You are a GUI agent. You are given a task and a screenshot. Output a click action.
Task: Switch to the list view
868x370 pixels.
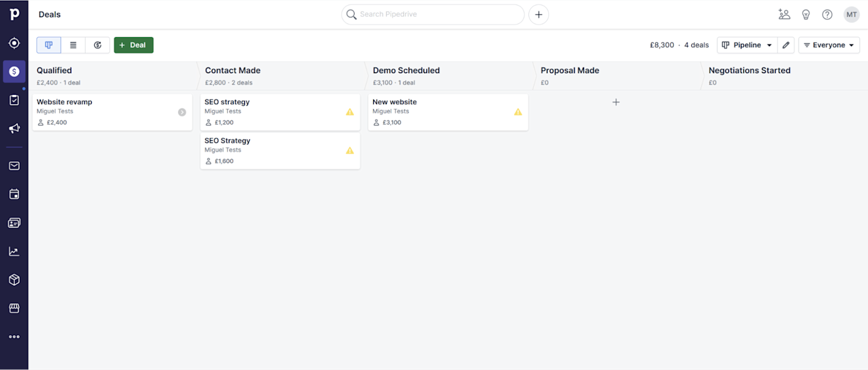pos(73,45)
